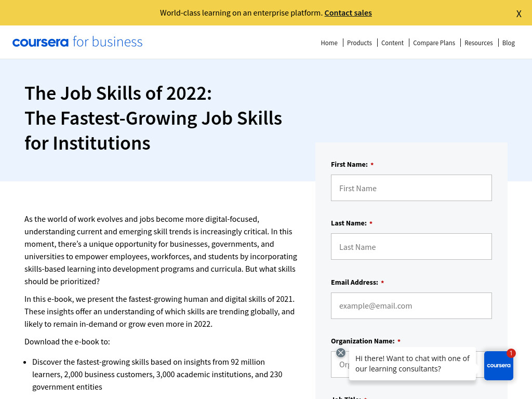The width and height of the screenshot is (532, 399).
Task: Click the chat greeting message text
Action: (412, 363)
